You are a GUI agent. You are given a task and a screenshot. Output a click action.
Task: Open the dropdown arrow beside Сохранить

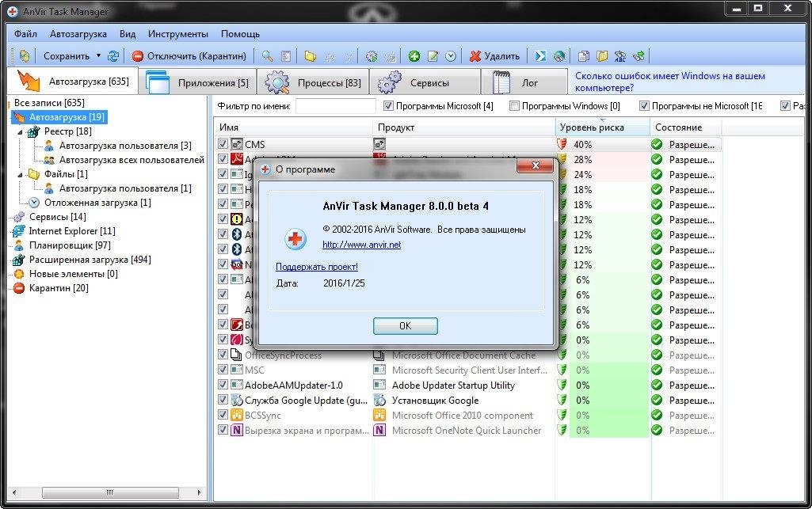click(x=98, y=56)
